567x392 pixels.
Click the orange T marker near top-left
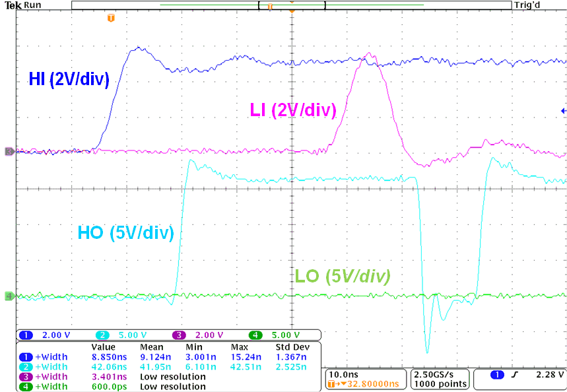click(x=111, y=18)
